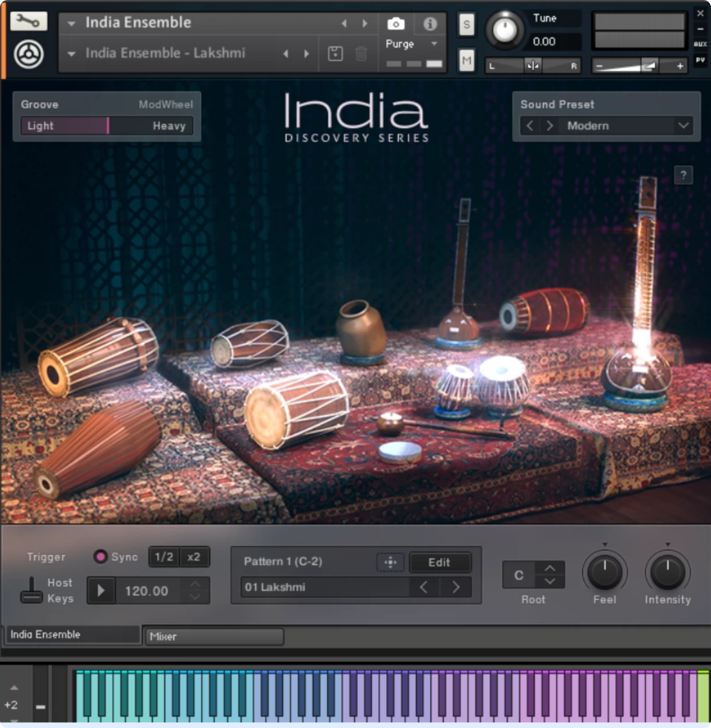Minimize instrument with minus button
The image size is (711, 728).
coord(700,29)
